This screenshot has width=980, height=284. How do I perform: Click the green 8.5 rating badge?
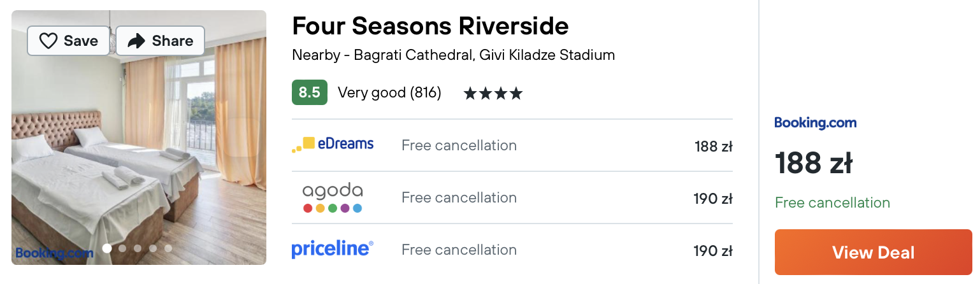coord(310,92)
